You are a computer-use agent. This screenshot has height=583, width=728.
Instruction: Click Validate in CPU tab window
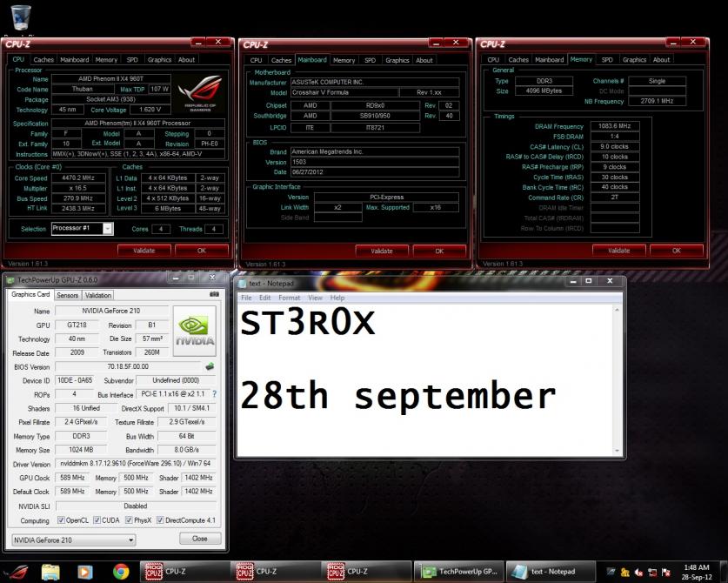[x=144, y=251]
